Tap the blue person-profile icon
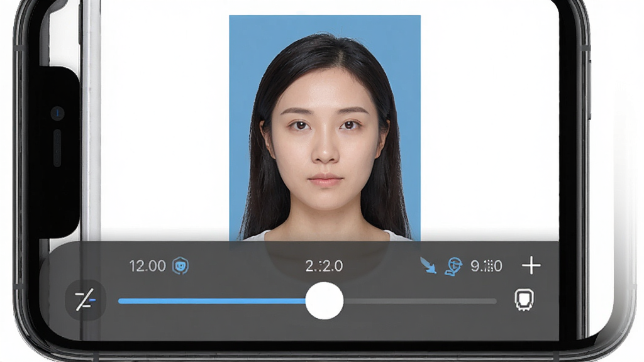 click(453, 266)
